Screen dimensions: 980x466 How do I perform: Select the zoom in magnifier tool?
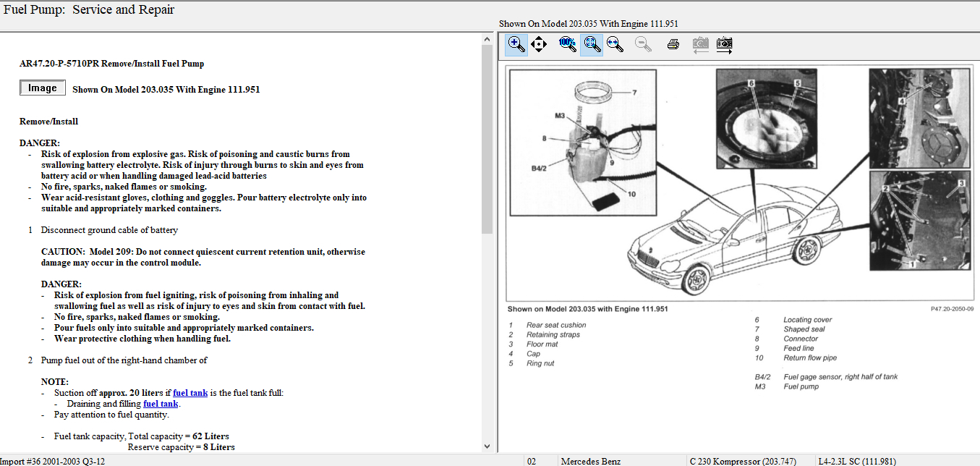[516, 44]
